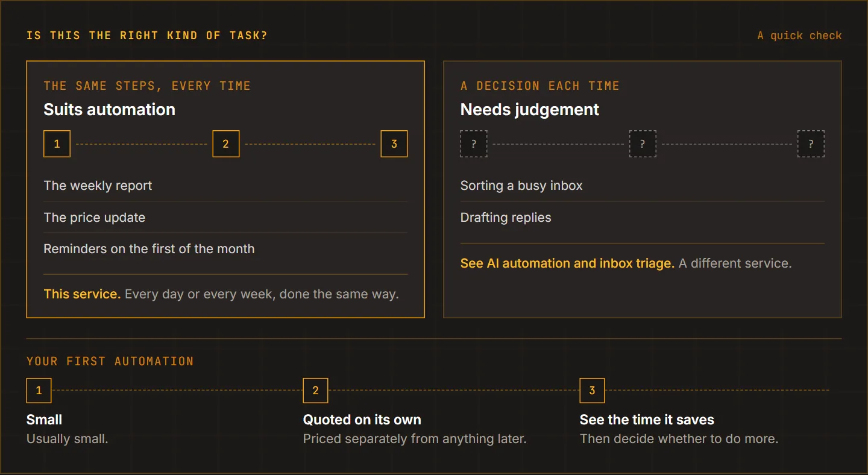Click 'This service.' highlighted text
Screen dimensions: 868x475
tap(82, 294)
